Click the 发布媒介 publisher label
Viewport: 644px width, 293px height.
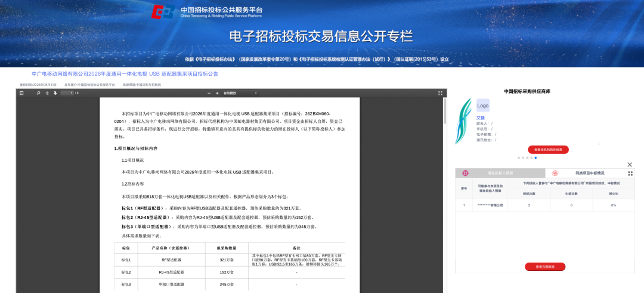point(89,85)
